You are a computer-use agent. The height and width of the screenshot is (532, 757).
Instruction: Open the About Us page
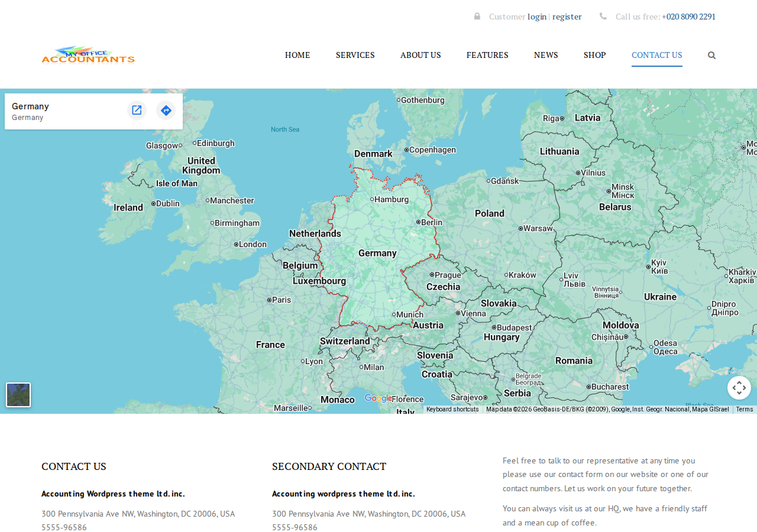pos(420,55)
